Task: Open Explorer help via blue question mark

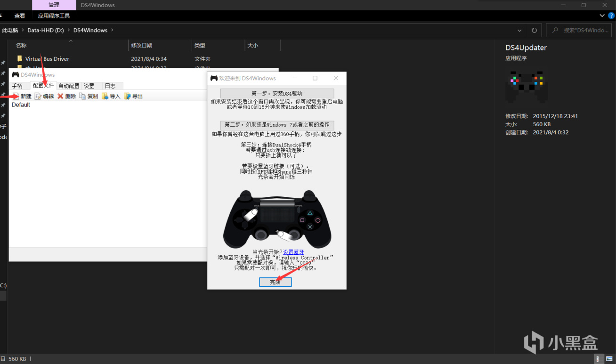Action: (611, 16)
